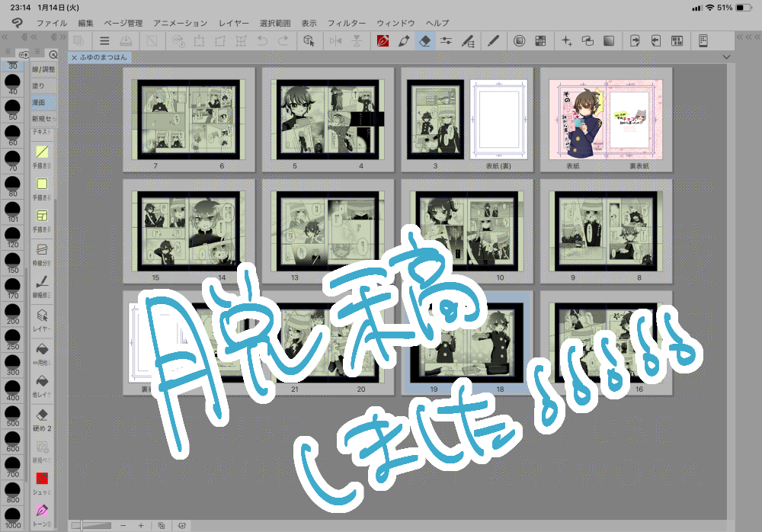Click the zoom in plus button
Screen dimensions: 762x532
(141, 525)
